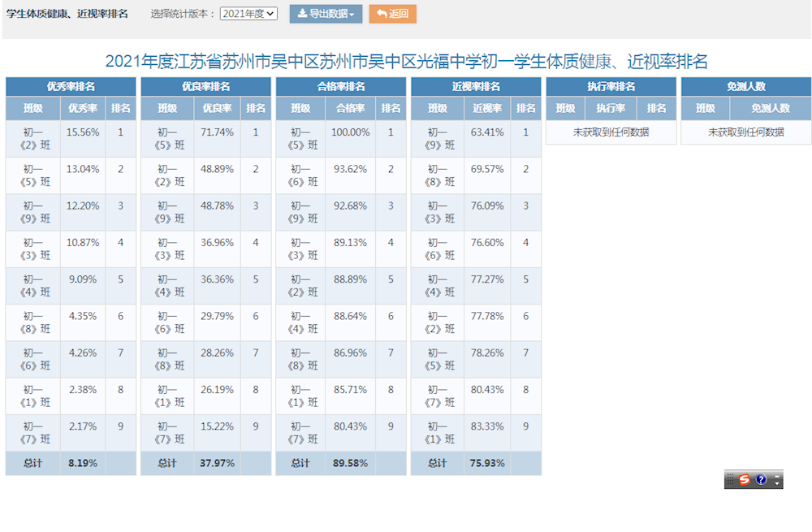Click the blue question mark help icon
Viewport: 812px width, 532px height.
click(761, 480)
